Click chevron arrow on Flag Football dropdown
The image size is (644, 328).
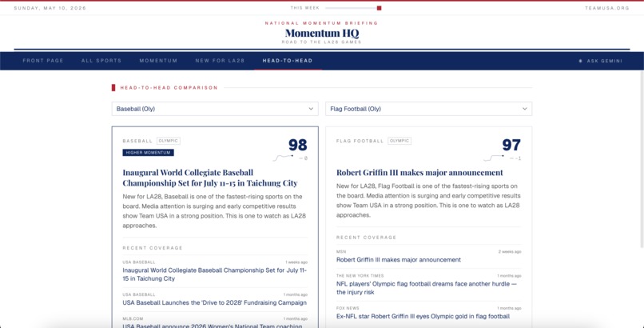[524, 109]
